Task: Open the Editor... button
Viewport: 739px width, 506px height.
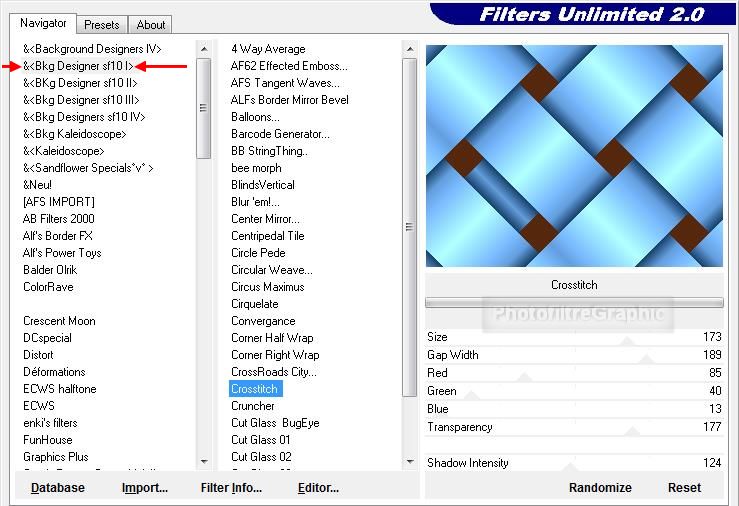Action: tap(318, 488)
